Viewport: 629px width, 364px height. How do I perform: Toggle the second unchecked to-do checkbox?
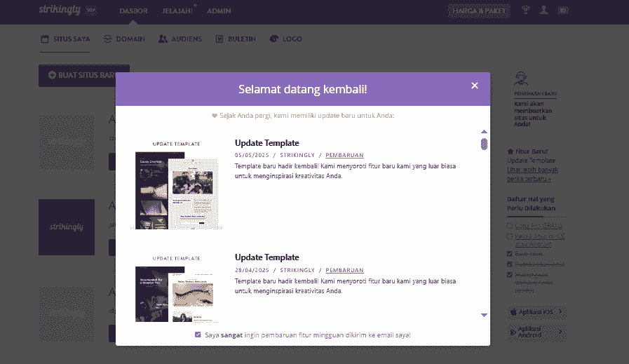510,236
